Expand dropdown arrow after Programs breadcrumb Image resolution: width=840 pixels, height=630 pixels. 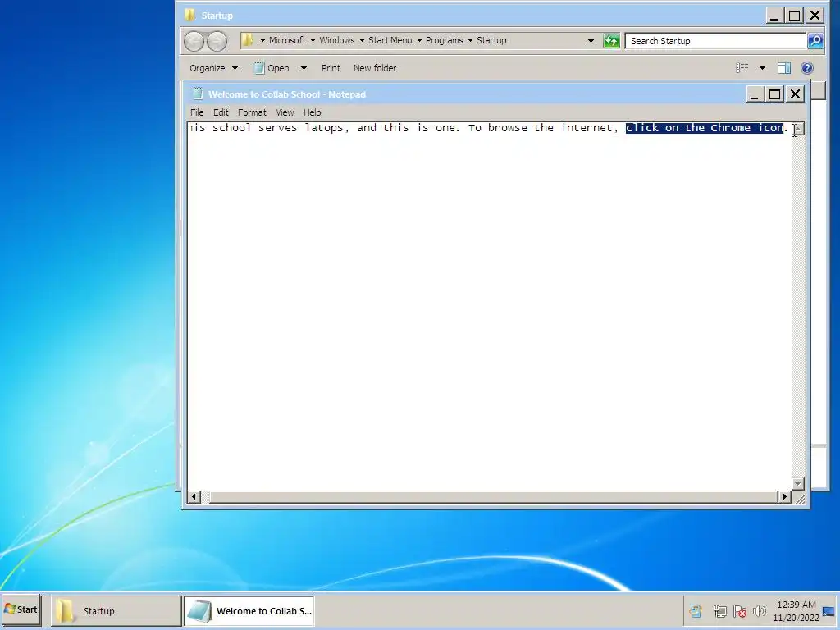470,41
